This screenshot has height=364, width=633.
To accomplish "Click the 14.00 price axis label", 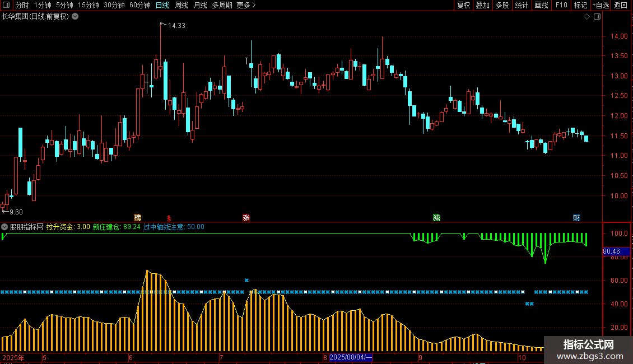I will 619,36.
